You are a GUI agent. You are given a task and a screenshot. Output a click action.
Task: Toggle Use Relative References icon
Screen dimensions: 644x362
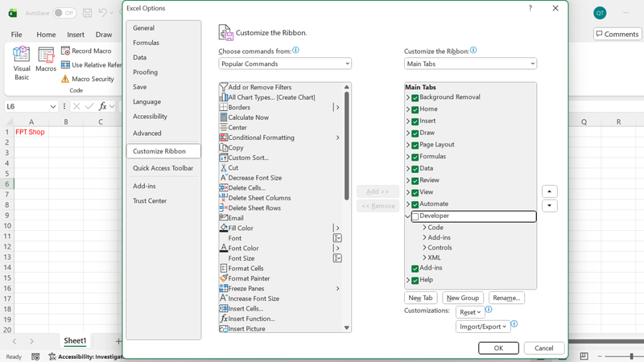[x=65, y=65]
